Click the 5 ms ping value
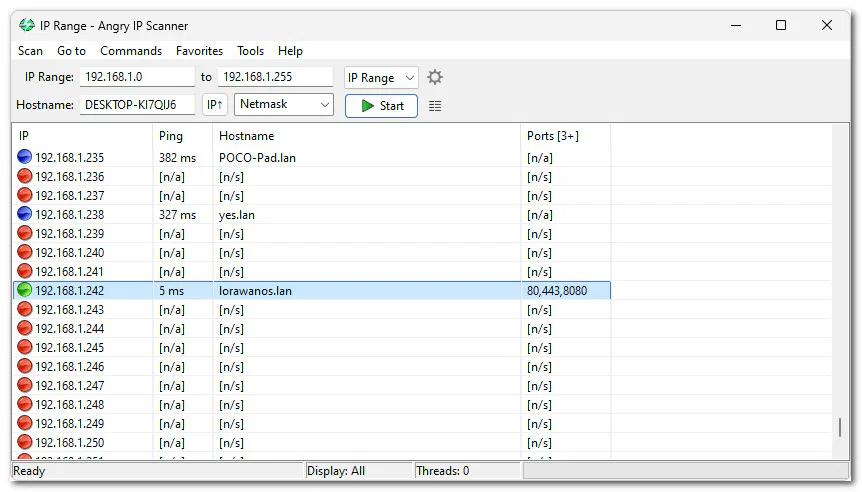The image size is (862, 492). pyautogui.click(x=172, y=291)
